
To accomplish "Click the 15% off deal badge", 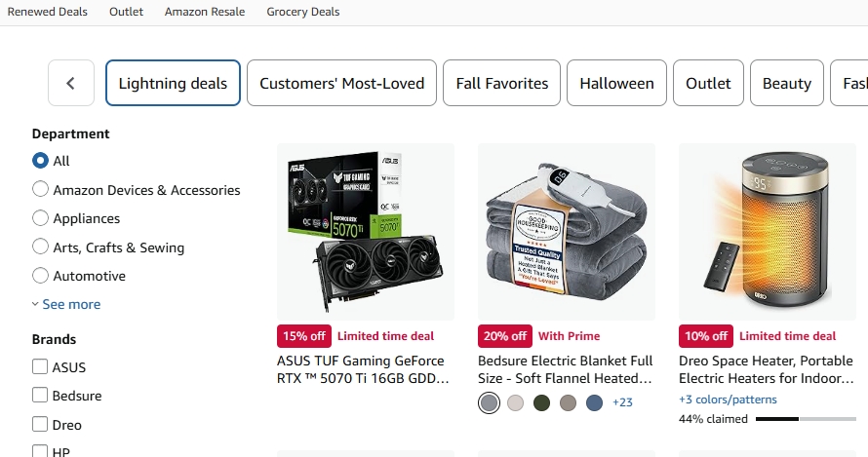I will click(304, 336).
